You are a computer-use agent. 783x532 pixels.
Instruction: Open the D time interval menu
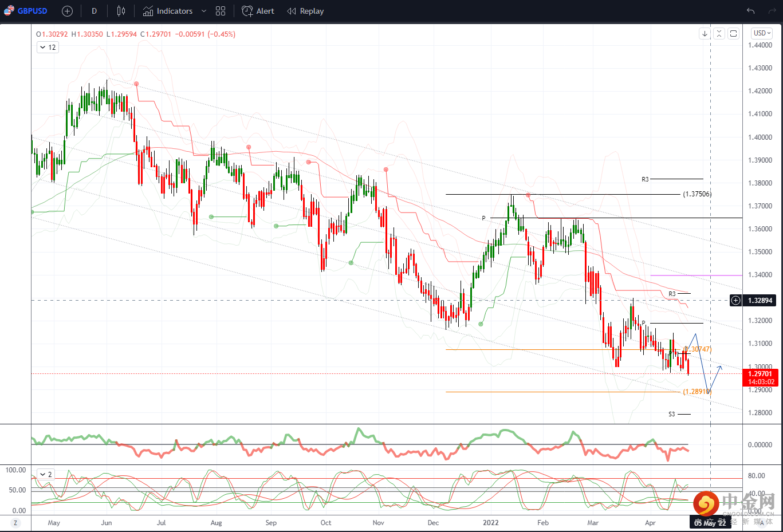click(x=94, y=11)
